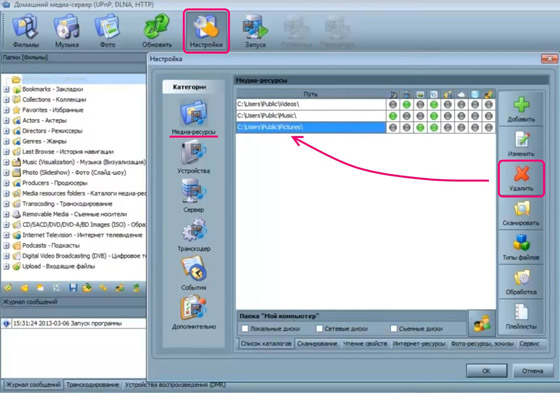Enable Локальные диски checkbox

(245, 328)
